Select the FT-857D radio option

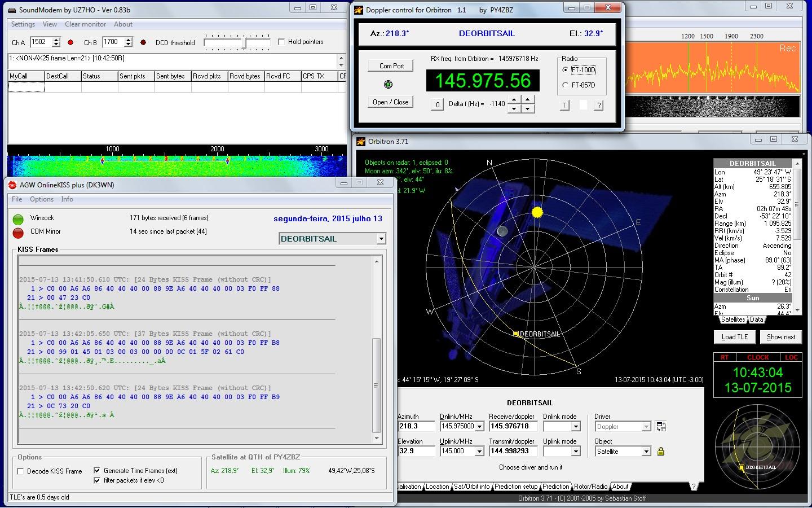click(566, 85)
